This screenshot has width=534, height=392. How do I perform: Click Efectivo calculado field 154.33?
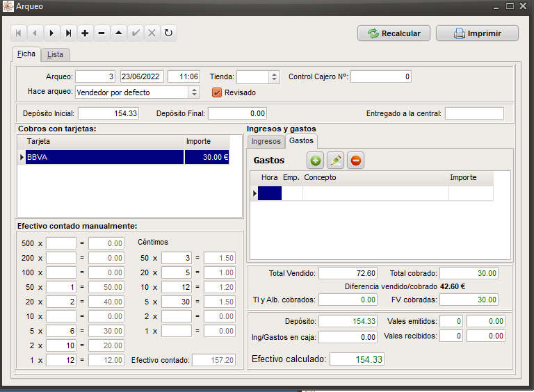tap(357, 359)
